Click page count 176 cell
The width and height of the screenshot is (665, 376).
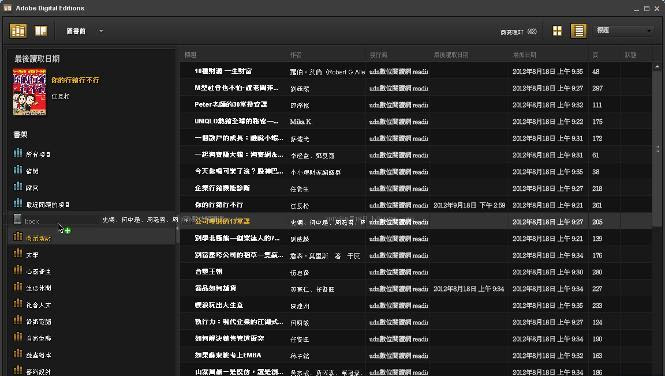597,255
